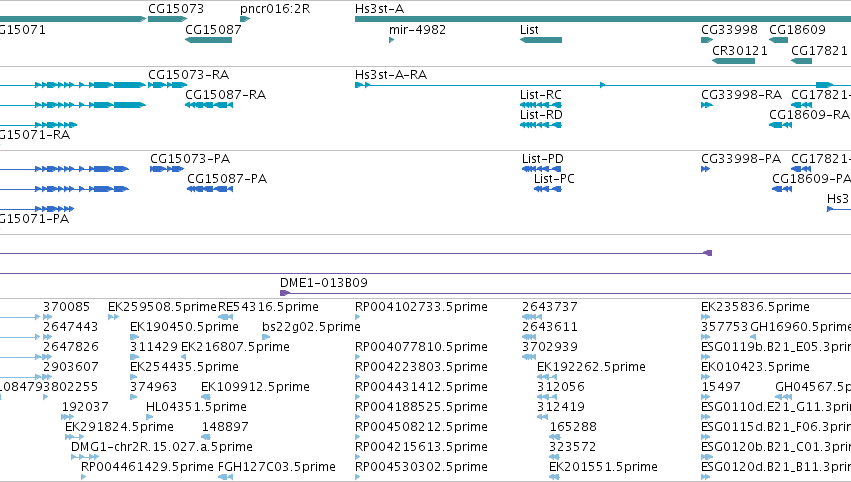The width and height of the screenshot is (851, 482).
Task: Open the Hs3st-A-RA transcript label
Action: 391,74
